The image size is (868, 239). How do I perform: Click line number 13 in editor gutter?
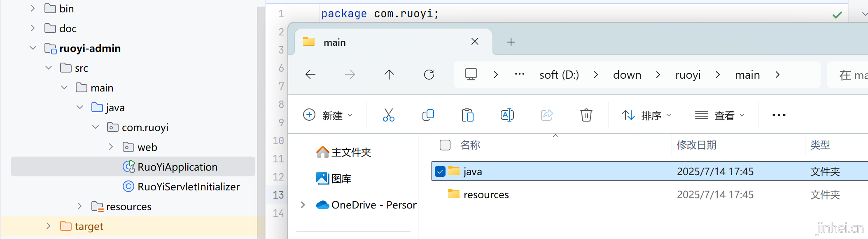[278, 195]
